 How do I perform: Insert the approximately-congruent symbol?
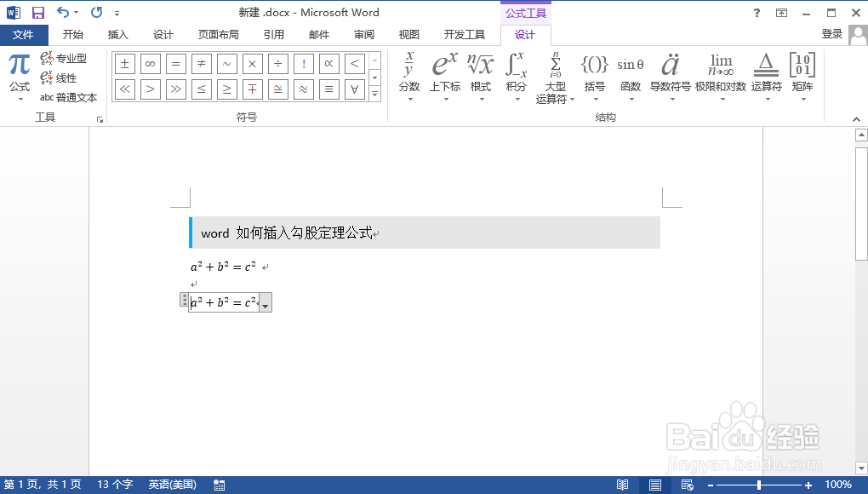pos(277,89)
